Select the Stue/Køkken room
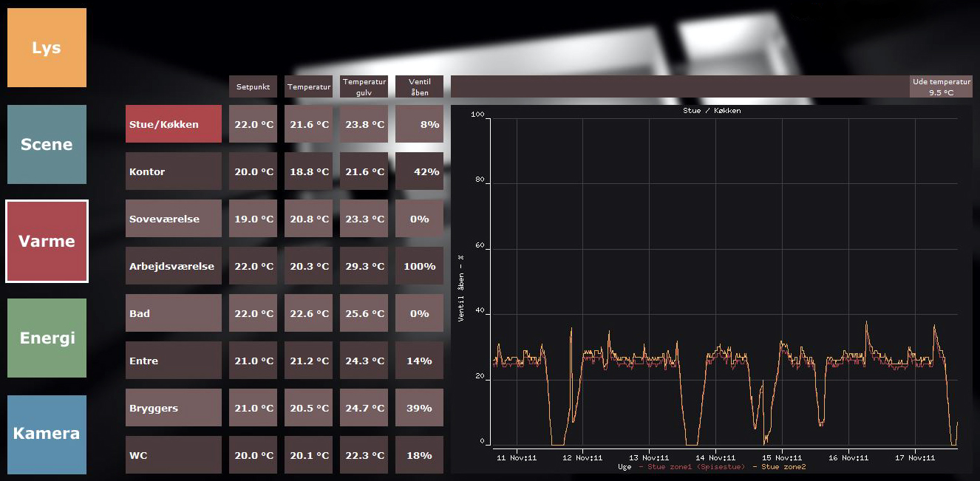Screen dimensions: 980x481 point(174,124)
